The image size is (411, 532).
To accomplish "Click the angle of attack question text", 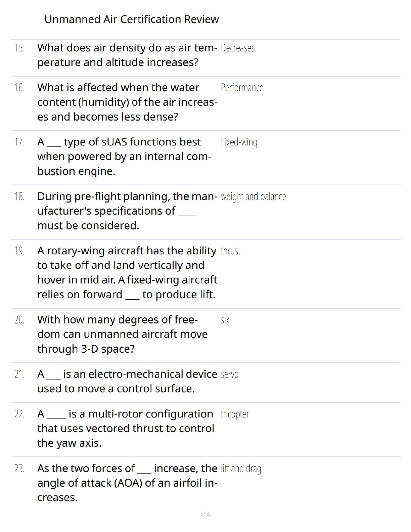I will click(x=128, y=483).
